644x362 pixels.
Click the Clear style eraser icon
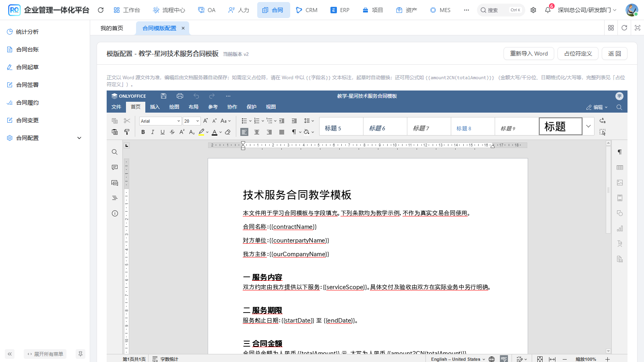(x=228, y=132)
